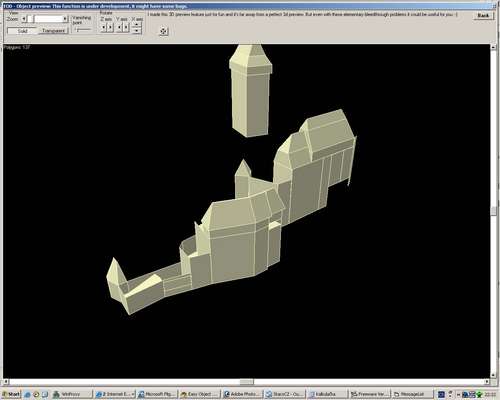Click the zoom scrollbar left arrow
500x400 pixels.
pos(24,19)
